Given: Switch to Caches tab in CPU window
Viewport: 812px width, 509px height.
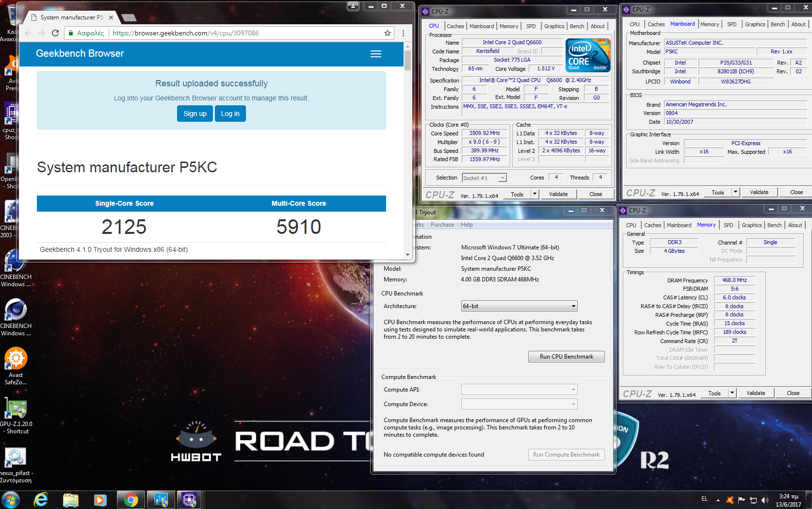Looking at the screenshot, I should (455, 26).
